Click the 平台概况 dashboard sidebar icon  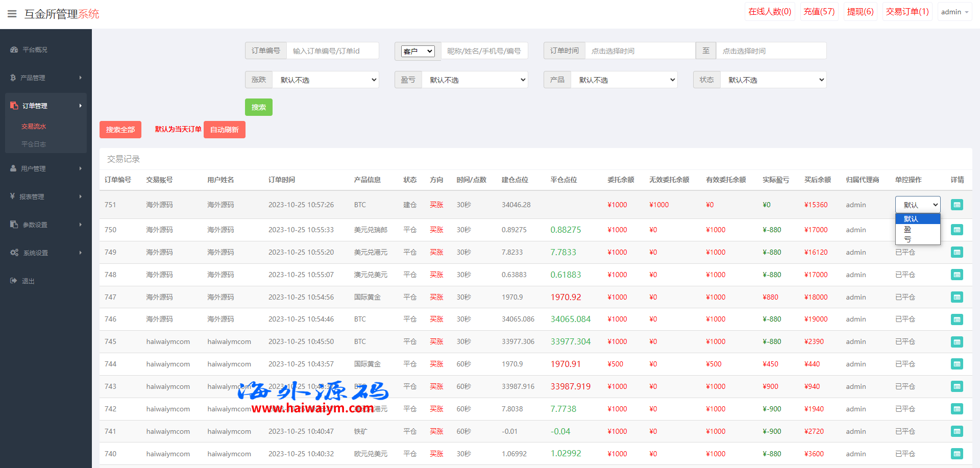point(14,50)
